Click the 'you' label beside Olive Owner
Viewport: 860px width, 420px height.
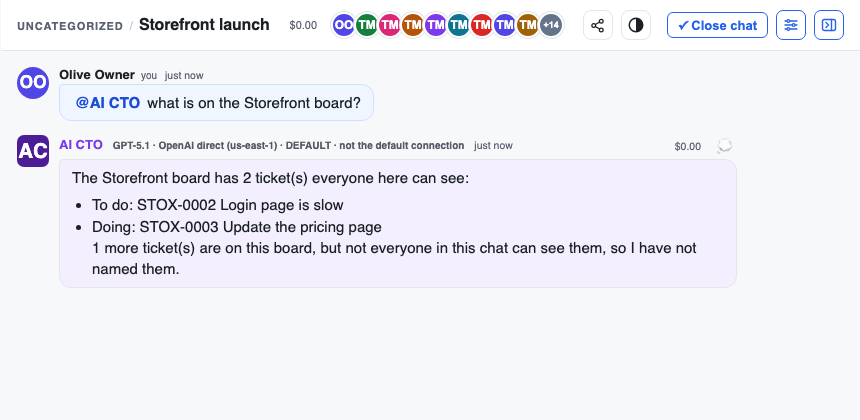(x=149, y=76)
